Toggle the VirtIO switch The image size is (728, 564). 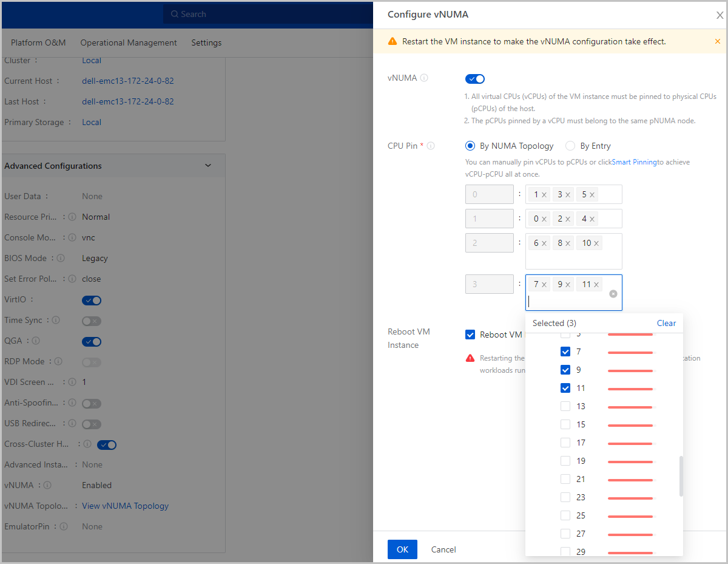pos(92,300)
